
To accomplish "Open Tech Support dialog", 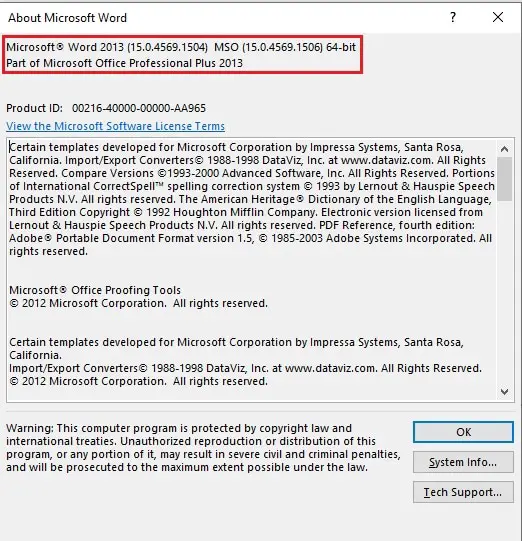I will pyautogui.click(x=463, y=492).
